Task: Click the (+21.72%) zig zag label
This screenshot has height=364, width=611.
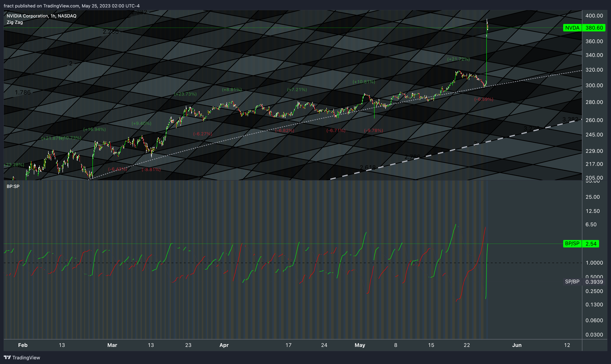Action: 458,59
